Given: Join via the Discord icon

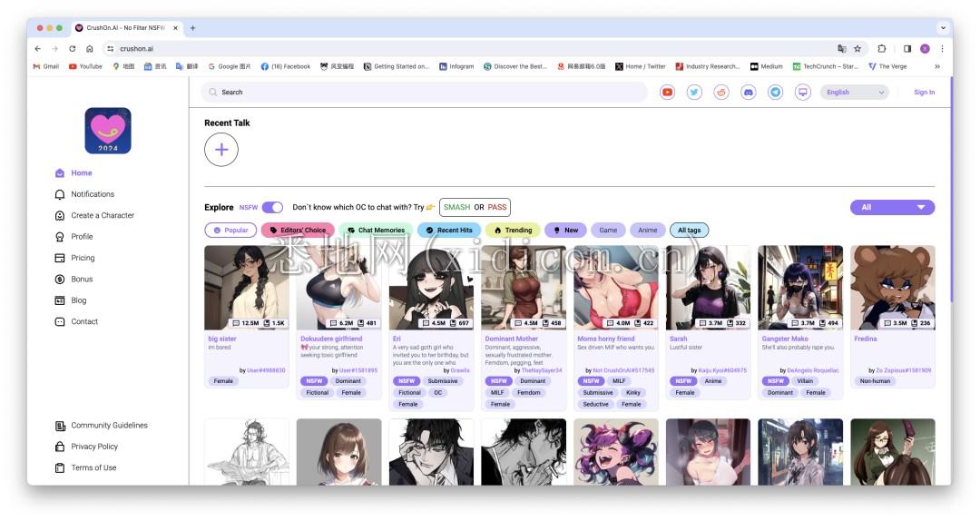Looking at the screenshot, I should point(749,92).
